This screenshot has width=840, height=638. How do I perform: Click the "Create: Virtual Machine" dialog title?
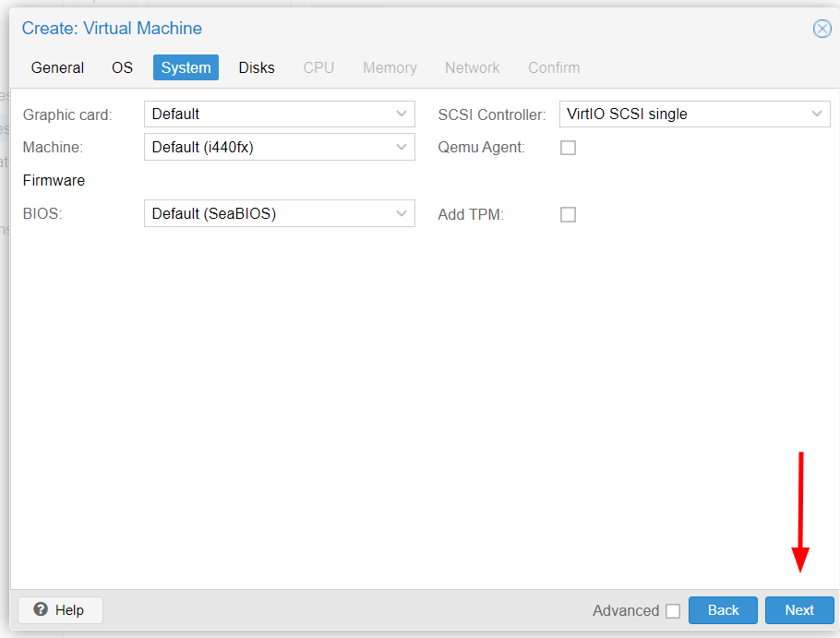point(112,29)
